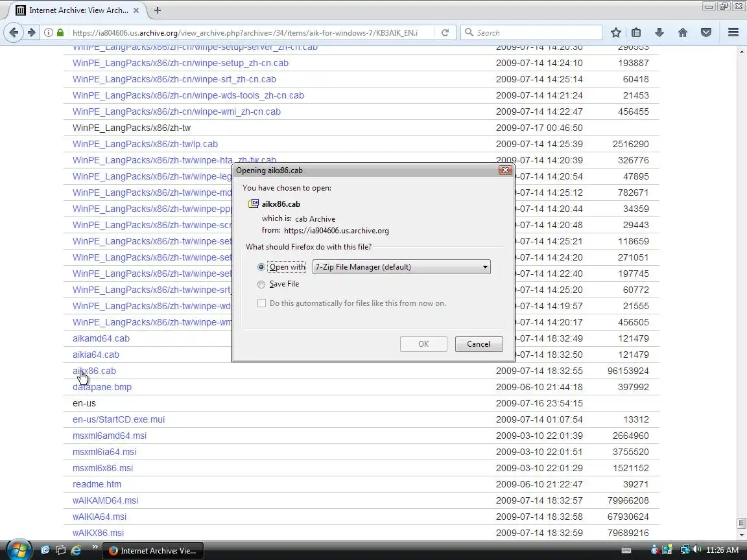Viewport: 747px width, 560px height.
Task: Go to the Firefox home page icon
Action: [x=683, y=32]
